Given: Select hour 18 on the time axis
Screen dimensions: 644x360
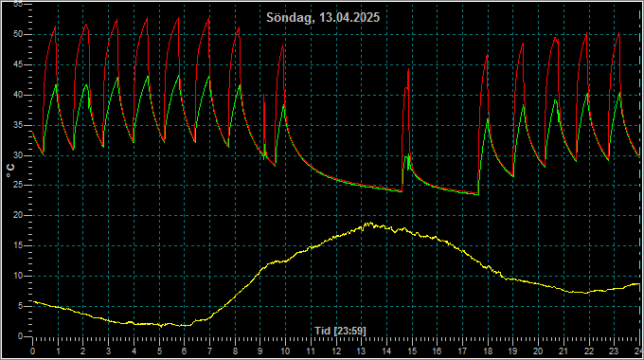Looking at the screenshot, I should click(488, 351).
